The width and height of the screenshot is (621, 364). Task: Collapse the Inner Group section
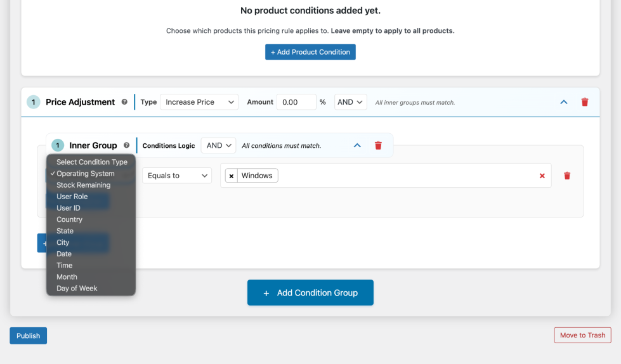tap(357, 145)
